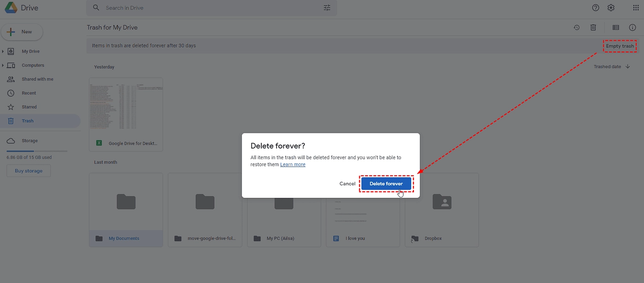
Task: Click the storage usage bar
Action: click(37, 151)
